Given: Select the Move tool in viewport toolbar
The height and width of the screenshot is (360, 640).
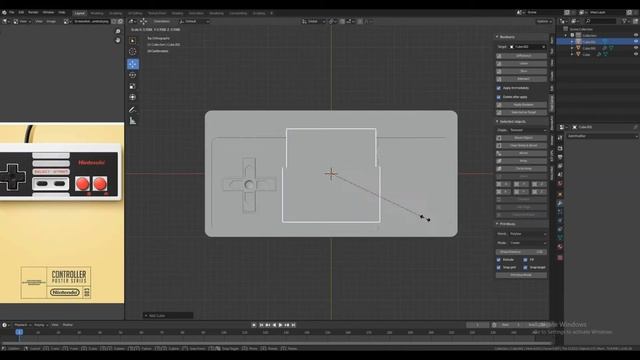Looking at the screenshot, I should [x=133, y=64].
